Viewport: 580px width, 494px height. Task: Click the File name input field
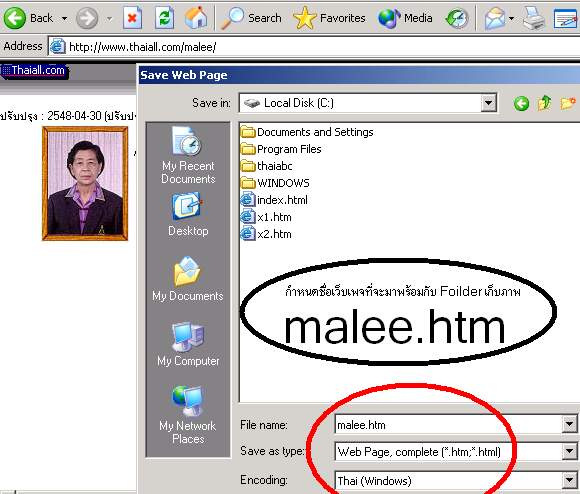[448, 424]
